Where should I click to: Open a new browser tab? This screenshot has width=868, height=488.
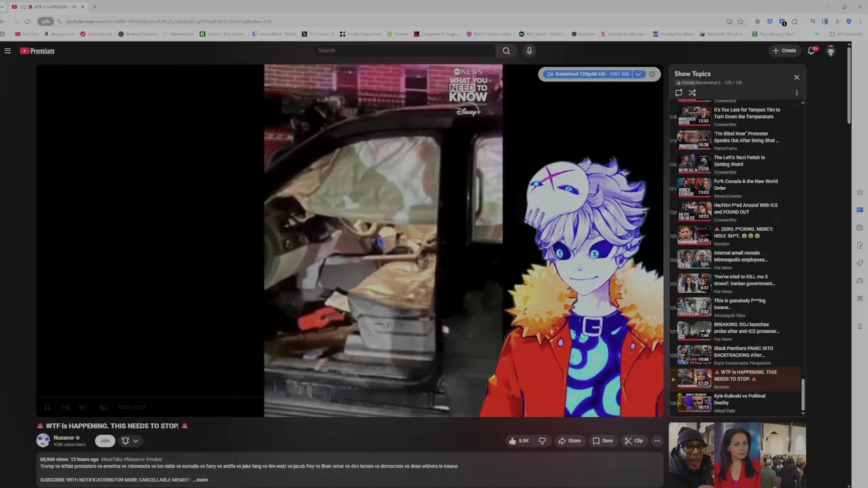[94, 7]
